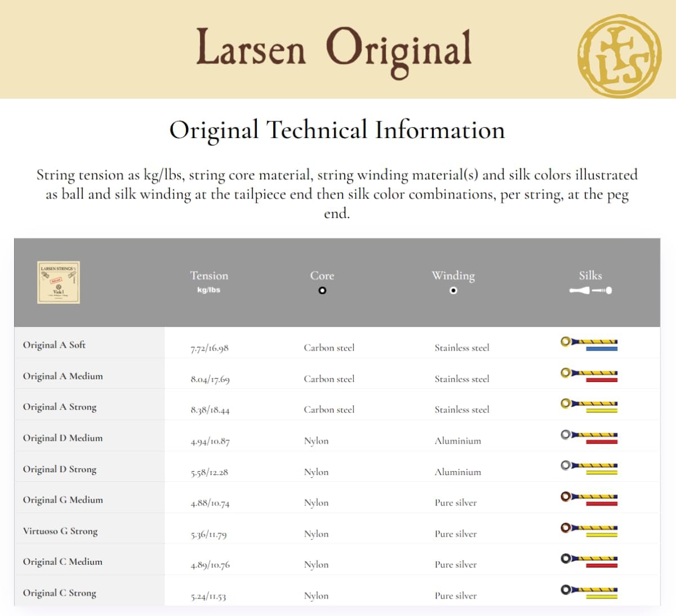The height and width of the screenshot is (616, 676).
Task: Click the Original G Medium row label
Action: 62,500
